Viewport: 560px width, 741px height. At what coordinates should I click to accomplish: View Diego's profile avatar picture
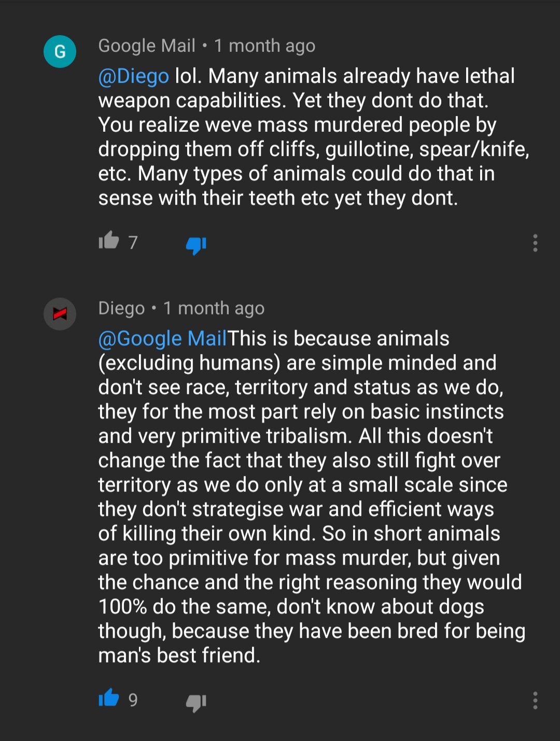60,314
